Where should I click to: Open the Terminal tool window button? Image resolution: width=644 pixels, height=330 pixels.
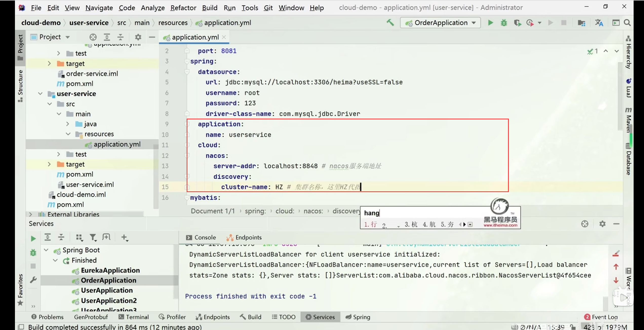coord(134,317)
